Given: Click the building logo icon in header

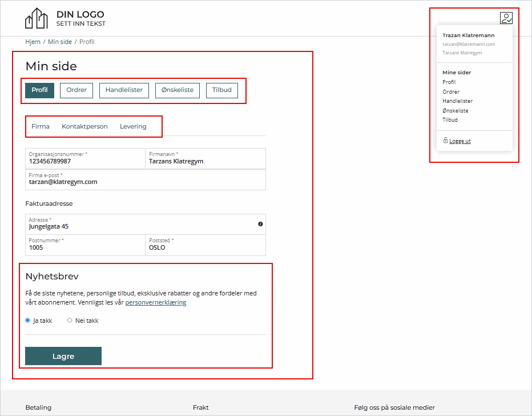Looking at the screenshot, I should point(37,18).
